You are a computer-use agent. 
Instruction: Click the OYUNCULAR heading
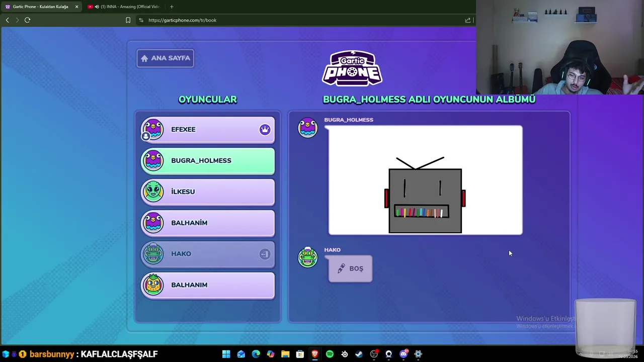click(x=208, y=100)
